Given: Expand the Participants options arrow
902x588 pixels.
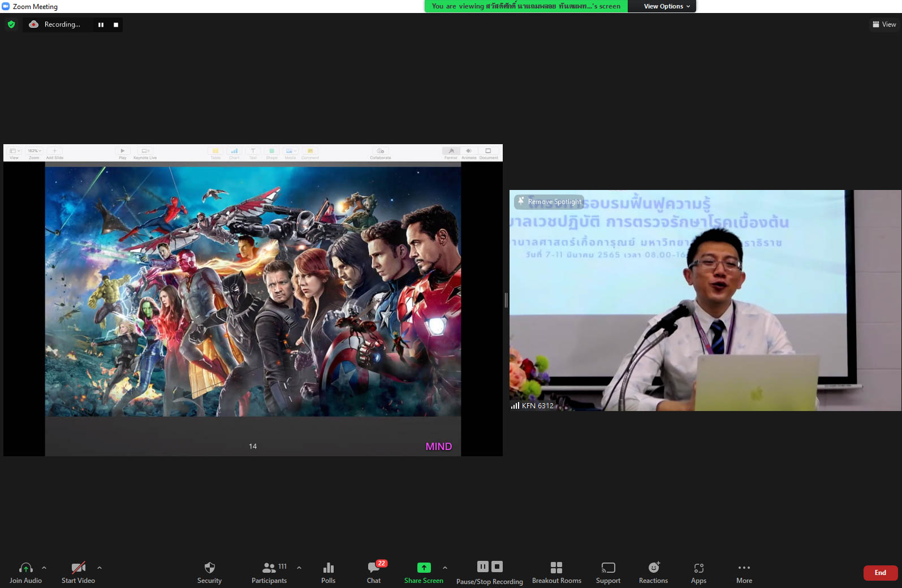Looking at the screenshot, I should click(299, 568).
